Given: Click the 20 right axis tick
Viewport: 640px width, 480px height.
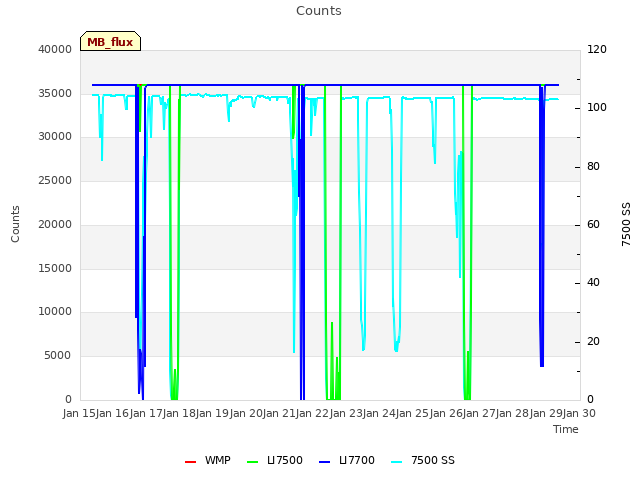Looking at the screenshot, I should pos(593,342).
